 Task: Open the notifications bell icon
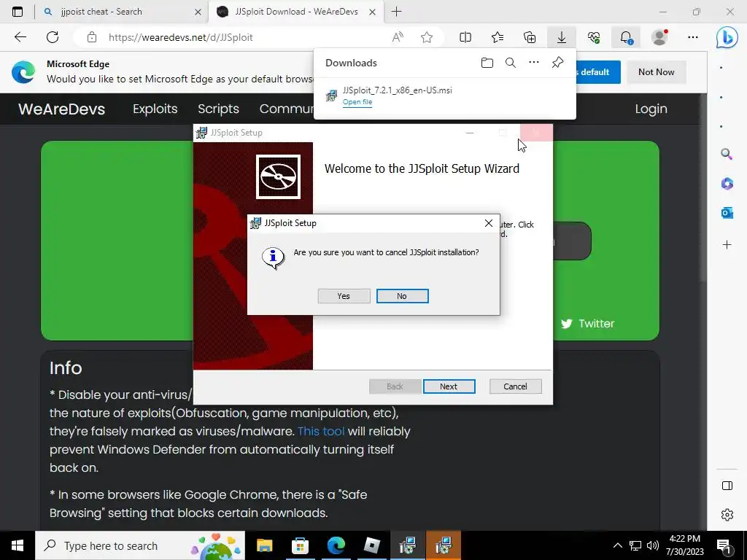pyautogui.click(x=626, y=37)
